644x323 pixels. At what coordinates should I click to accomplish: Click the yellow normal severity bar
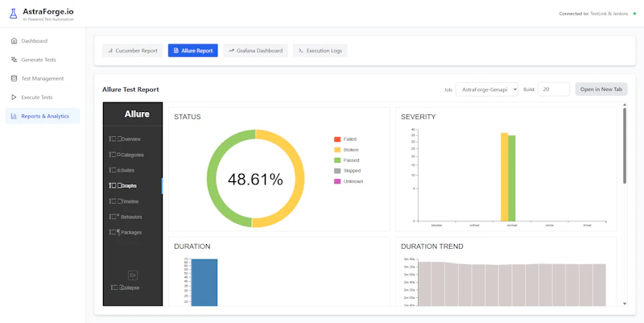505,176
